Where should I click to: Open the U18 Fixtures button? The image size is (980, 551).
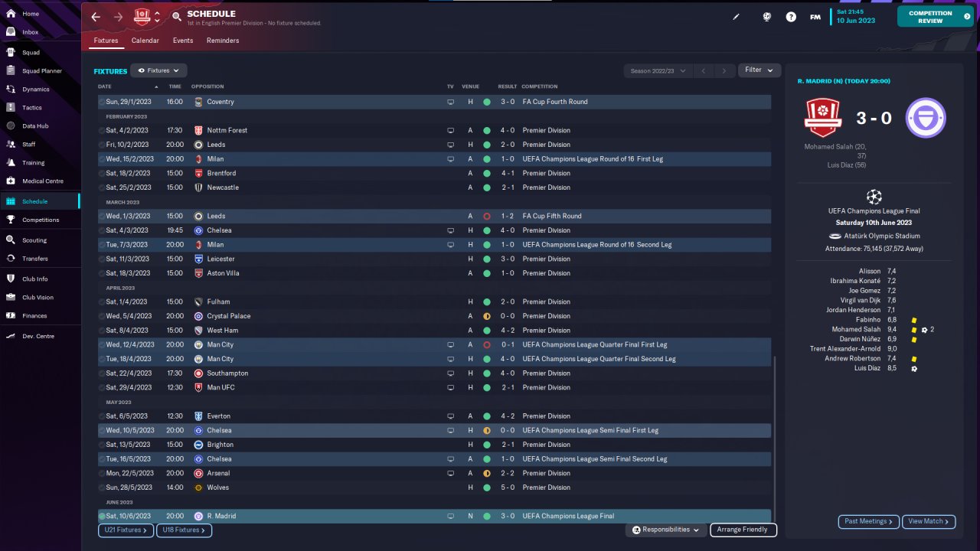[184, 530]
